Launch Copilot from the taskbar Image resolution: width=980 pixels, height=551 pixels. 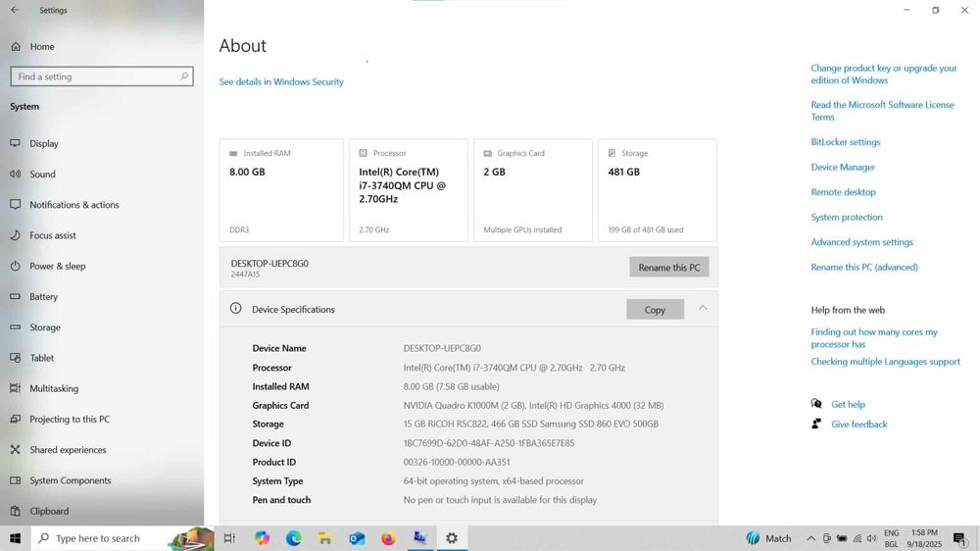pyautogui.click(x=262, y=538)
